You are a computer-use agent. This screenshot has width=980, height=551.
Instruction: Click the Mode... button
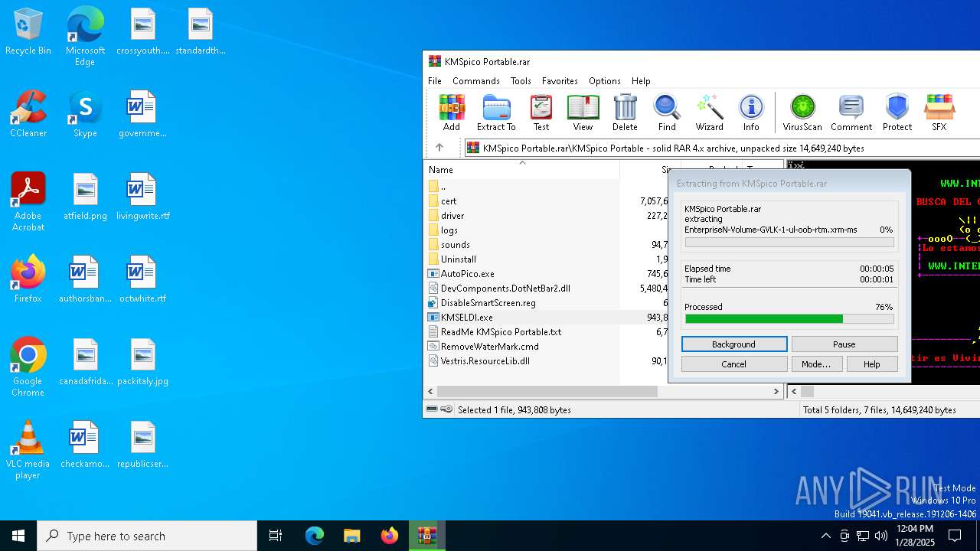point(816,364)
